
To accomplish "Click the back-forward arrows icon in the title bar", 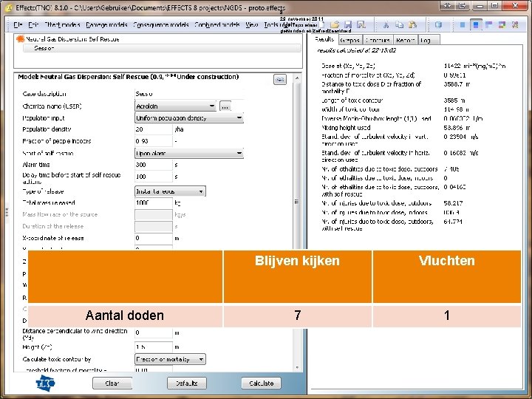I will pos(448,6).
